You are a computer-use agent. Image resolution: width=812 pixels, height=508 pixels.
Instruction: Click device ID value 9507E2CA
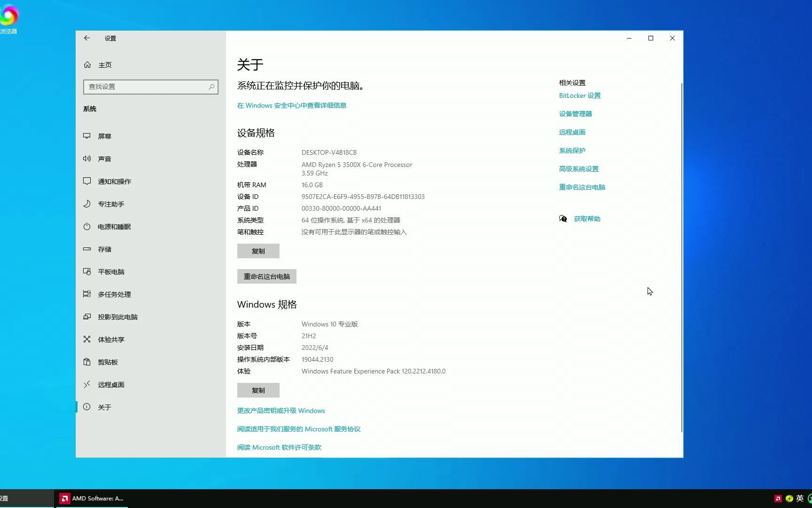(x=363, y=197)
